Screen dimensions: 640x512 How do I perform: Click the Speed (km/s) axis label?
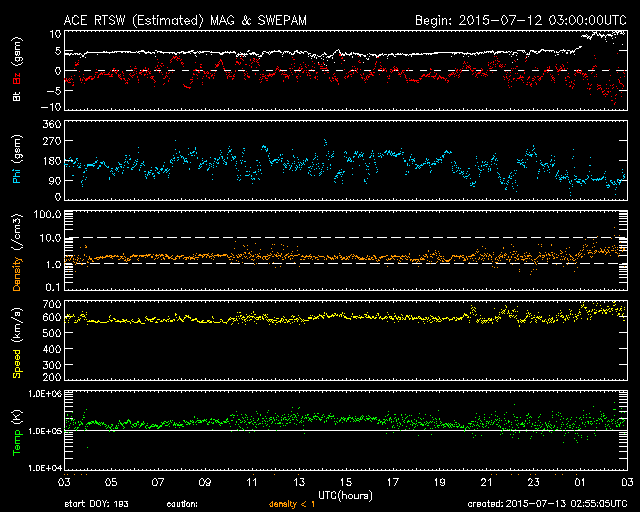point(16,340)
